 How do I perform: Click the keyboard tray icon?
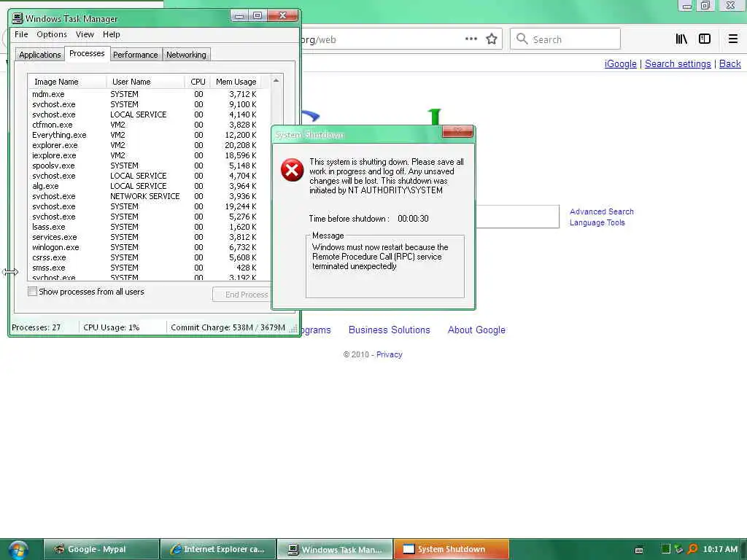639,550
